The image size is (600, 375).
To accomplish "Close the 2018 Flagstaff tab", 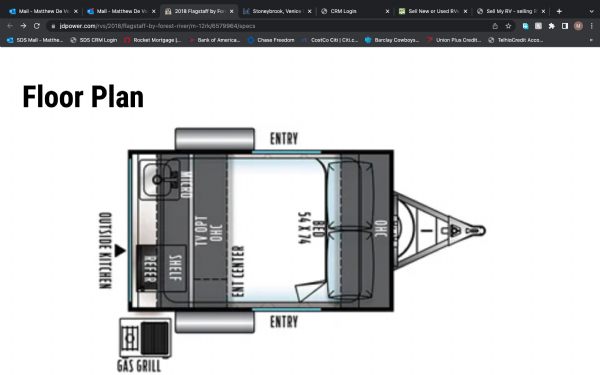I will point(232,11).
